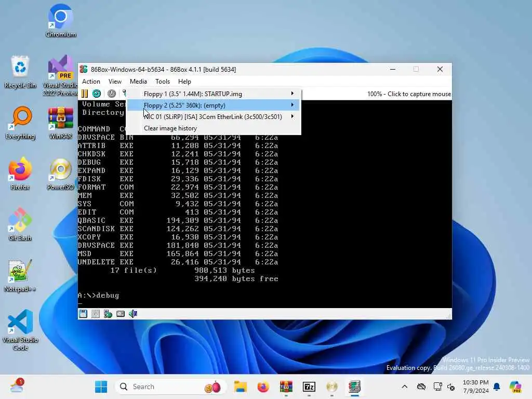Open the Help menu in 86Box
Image resolution: width=532 pixels, height=399 pixels.
click(184, 82)
